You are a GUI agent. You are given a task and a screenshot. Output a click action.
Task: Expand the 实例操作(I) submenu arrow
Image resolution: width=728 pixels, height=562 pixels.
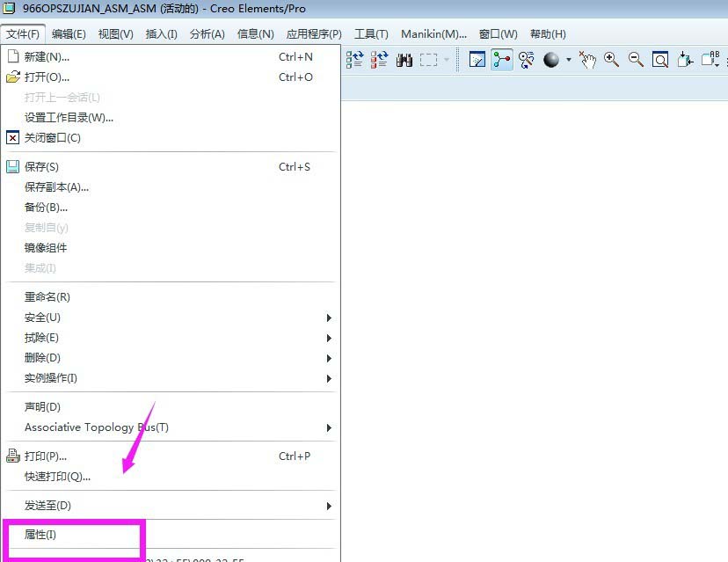329,378
